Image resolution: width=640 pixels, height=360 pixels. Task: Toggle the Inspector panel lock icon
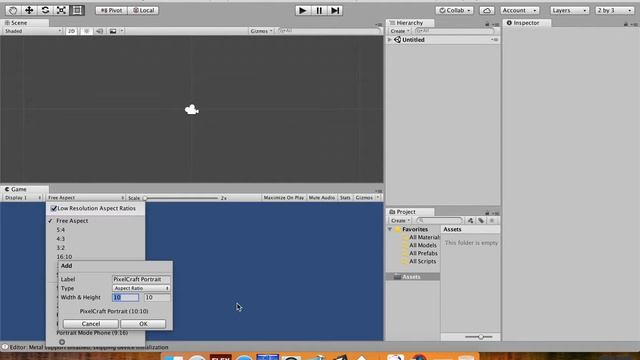(x=626, y=24)
